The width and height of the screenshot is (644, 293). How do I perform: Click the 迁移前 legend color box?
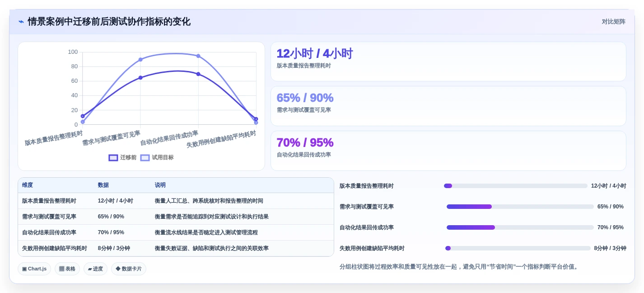click(x=113, y=158)
